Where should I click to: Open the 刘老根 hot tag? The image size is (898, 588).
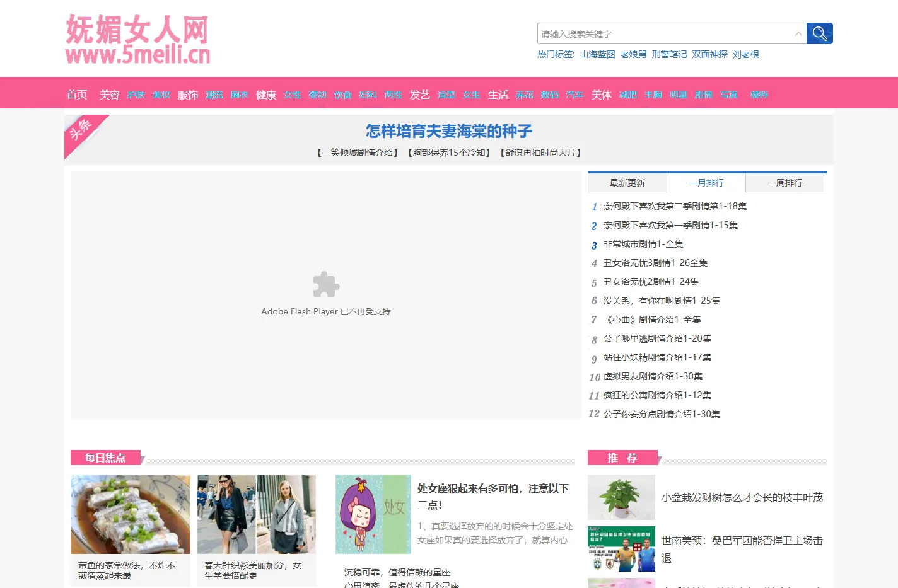pos(745,54)
